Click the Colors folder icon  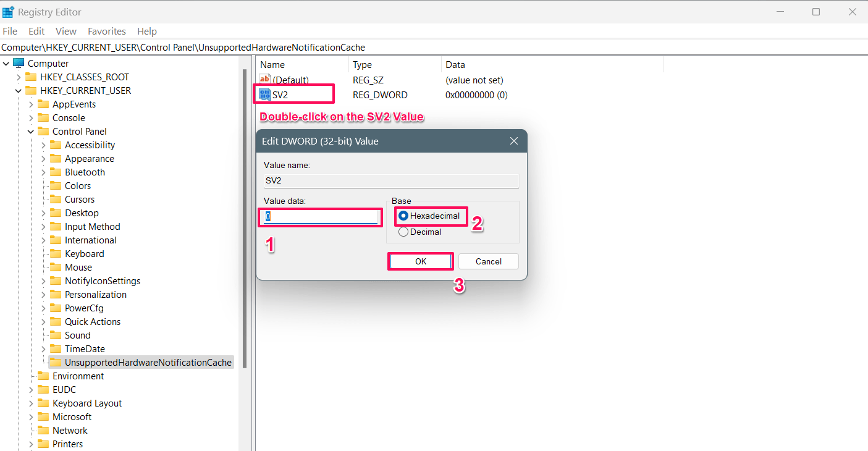pyautogui.click(x=56, y=186)
